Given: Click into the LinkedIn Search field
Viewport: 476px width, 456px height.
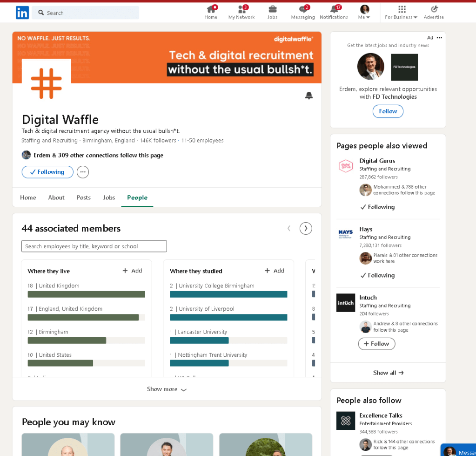Looking at the screenshot, I should coord(85,13).
